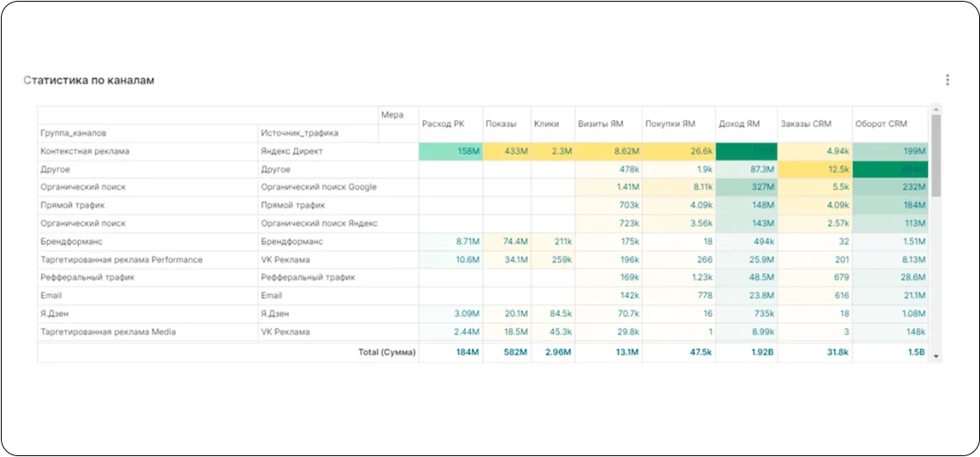980x457 pixels.
Task: Click the scrollbar down arrow
Action: tap(935, 357)
